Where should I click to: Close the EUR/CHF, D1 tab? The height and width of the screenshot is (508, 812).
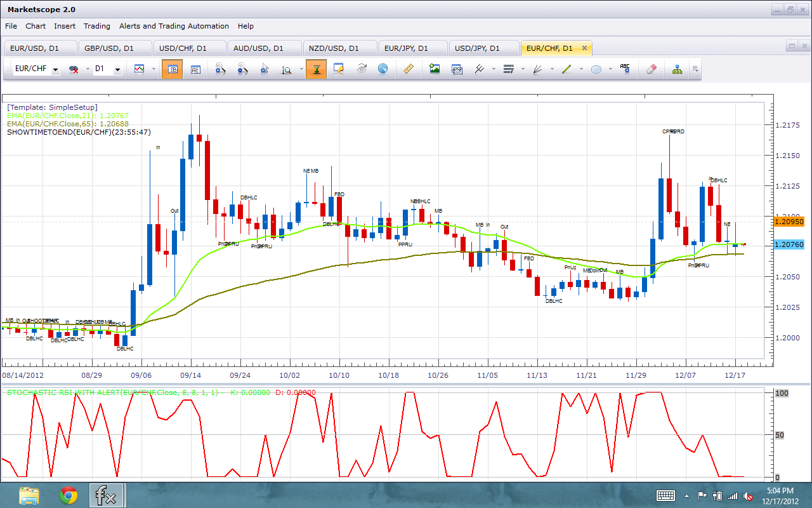click(584, 48)
